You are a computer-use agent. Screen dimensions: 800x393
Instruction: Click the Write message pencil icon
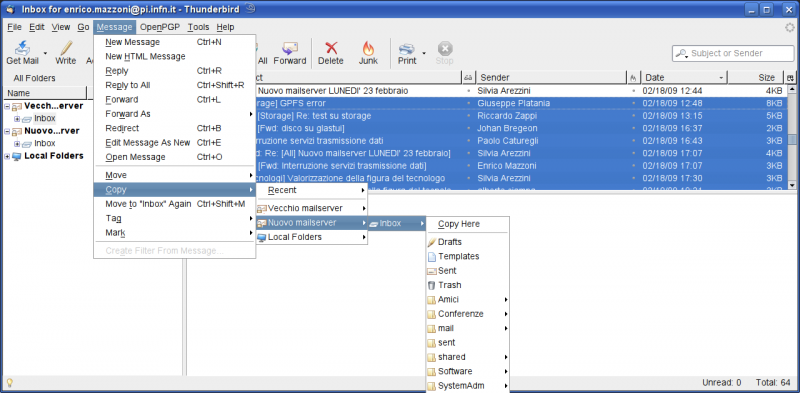[x=66, y=48]
